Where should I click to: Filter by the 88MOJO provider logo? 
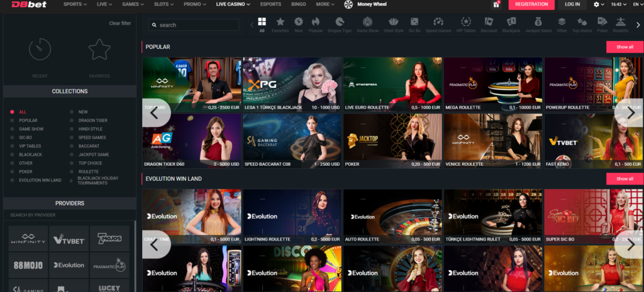pos(28,265)
